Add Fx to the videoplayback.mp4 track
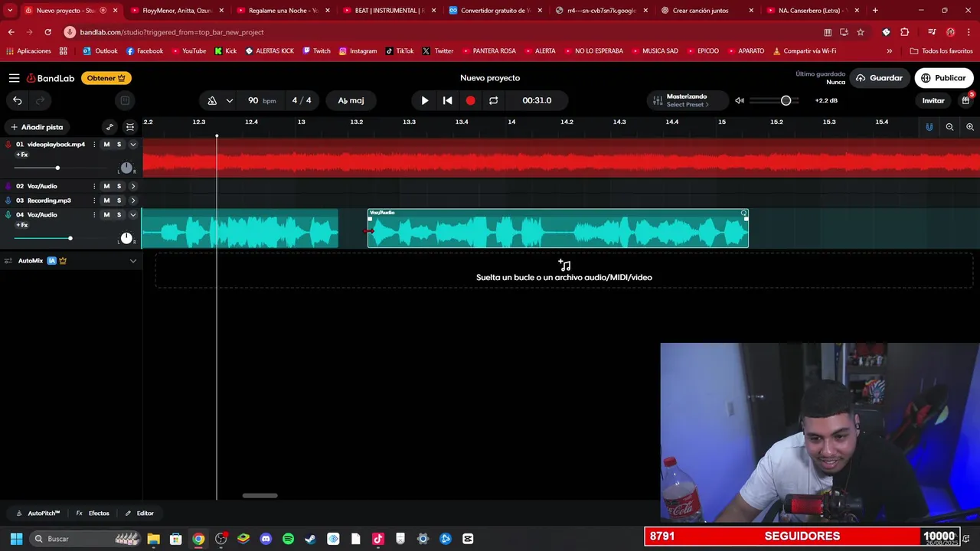 (x=22, y=155)
